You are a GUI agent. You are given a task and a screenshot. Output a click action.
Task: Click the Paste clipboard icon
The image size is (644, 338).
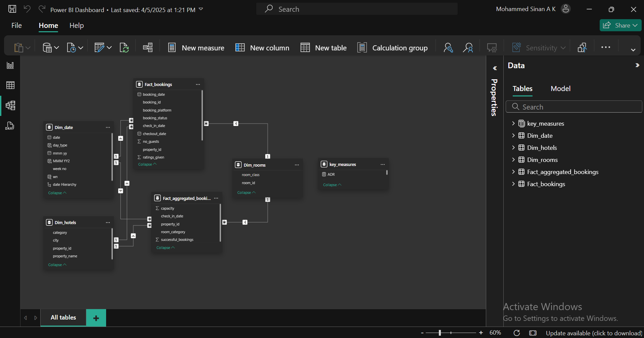(x=19, y=48)
